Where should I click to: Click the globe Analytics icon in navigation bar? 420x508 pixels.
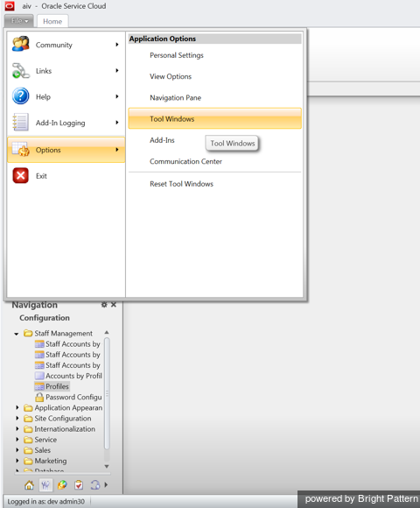pyautogui.click(x=62, y=485)
